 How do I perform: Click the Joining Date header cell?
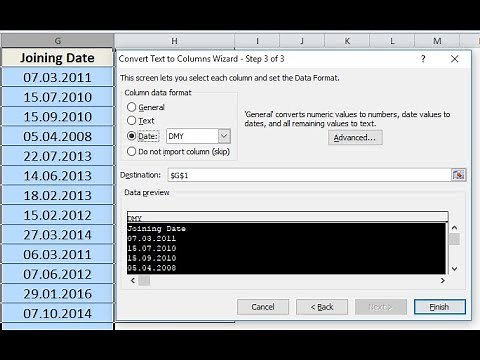click(x=57, y=58)
